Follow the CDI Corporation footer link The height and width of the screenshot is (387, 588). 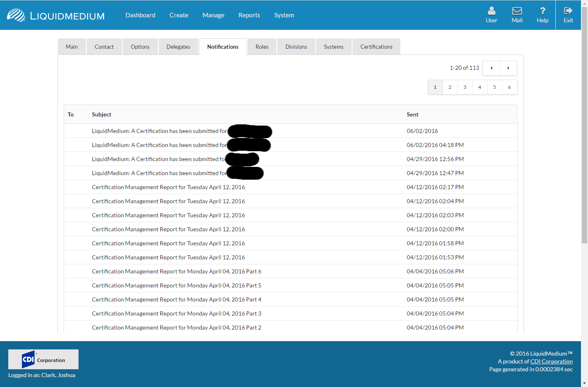pyautogui.click(x=551, y=361)
